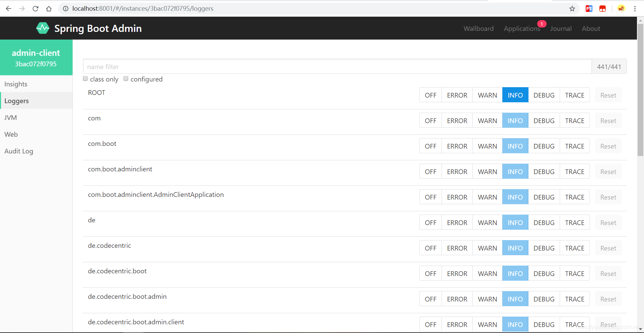The height and width of the screenshot is (333, 644).
Task: Click the browser forward arrow
Action: click(22, 8)
